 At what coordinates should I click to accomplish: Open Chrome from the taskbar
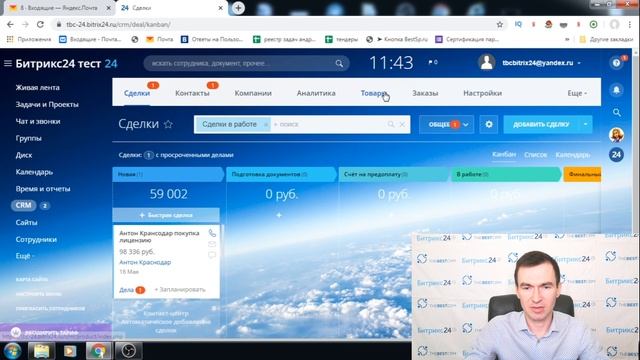pyautogui.click(x=98, y=351)
